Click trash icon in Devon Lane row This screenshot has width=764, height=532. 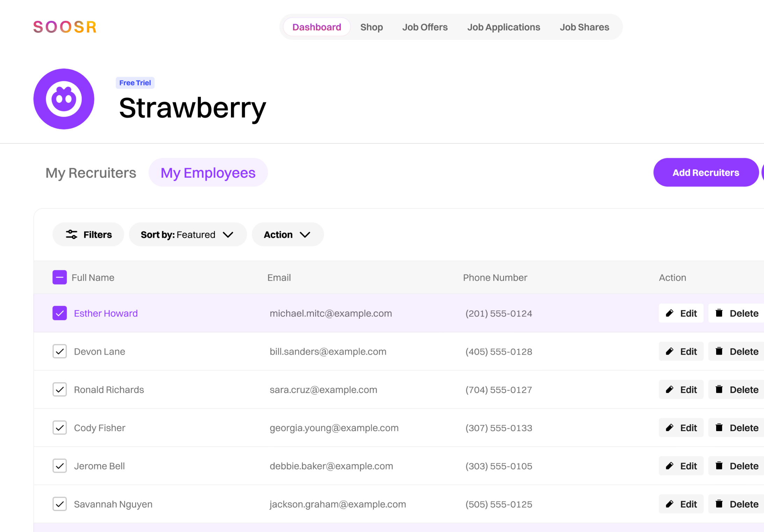(719, 351)
